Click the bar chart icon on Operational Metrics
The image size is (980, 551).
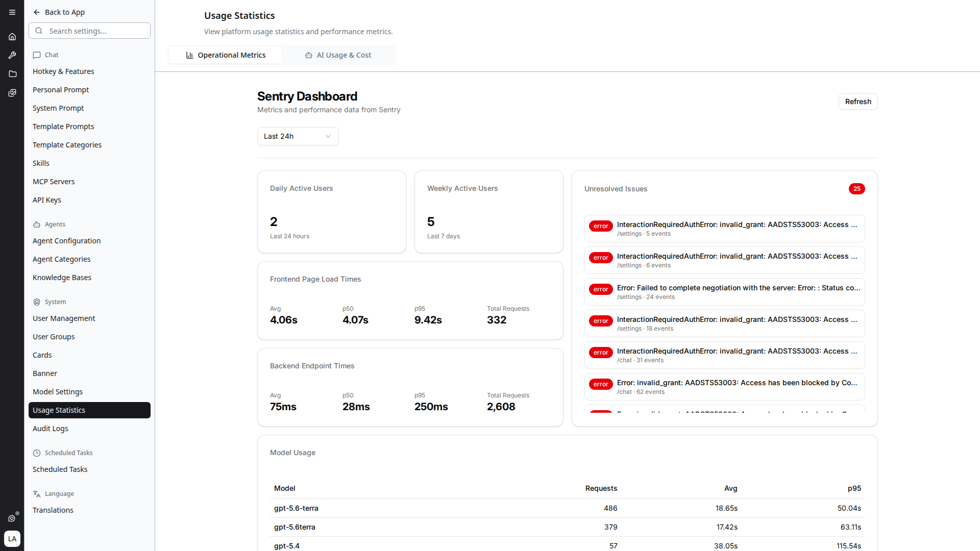pos(189,55)
